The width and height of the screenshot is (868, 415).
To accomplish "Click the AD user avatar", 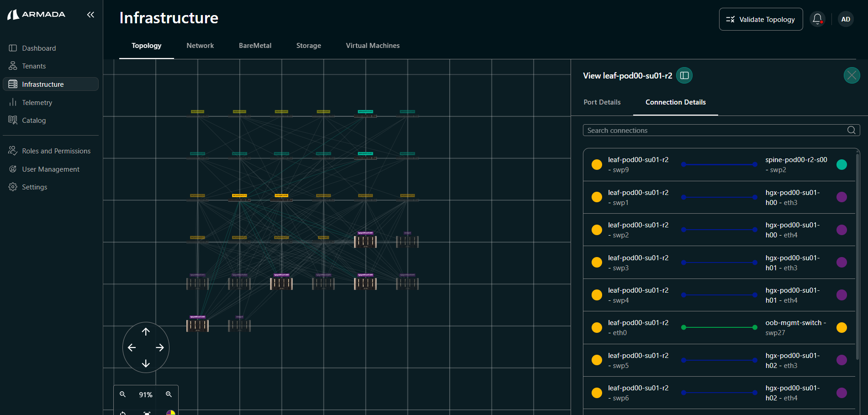I will [x=846, y=19].
